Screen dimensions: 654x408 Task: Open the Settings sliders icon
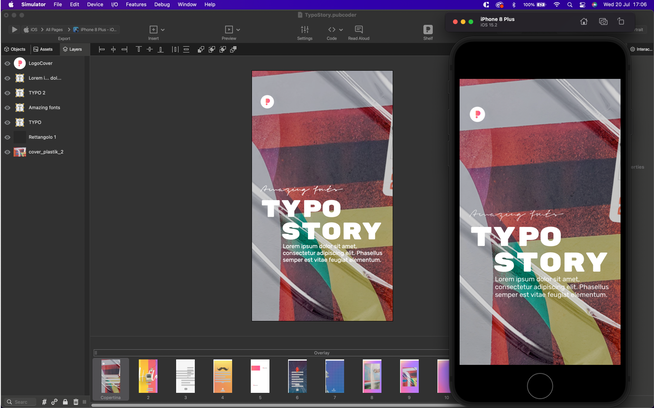(305, 30)
